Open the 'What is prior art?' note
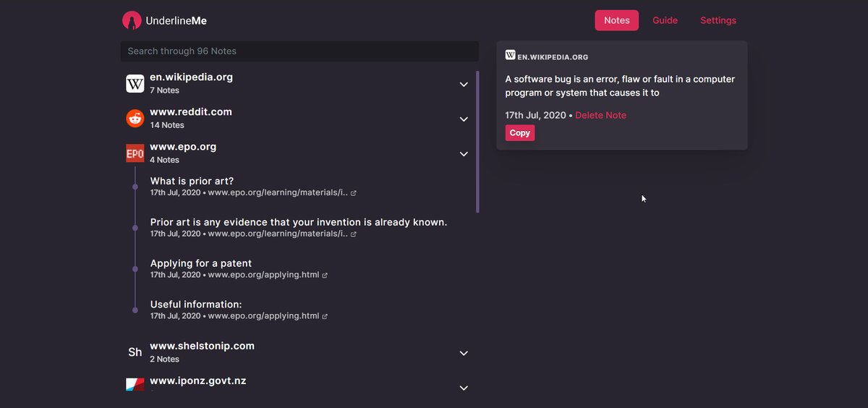 (192, 181)
